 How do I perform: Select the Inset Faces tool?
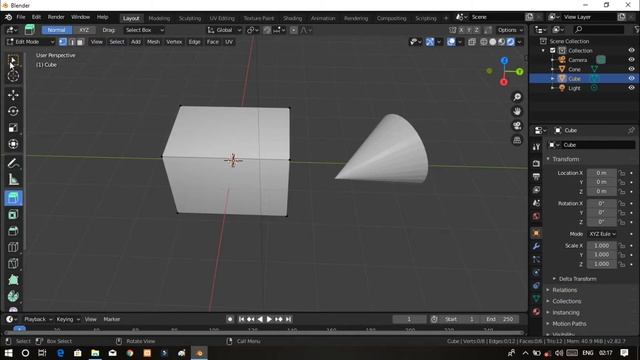click(13, 214)
